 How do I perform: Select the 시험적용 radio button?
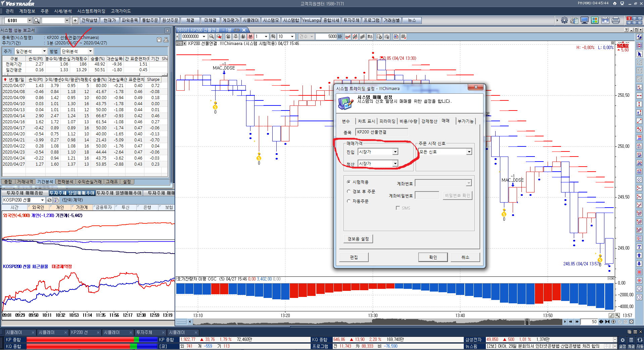[x=349, y=182]
